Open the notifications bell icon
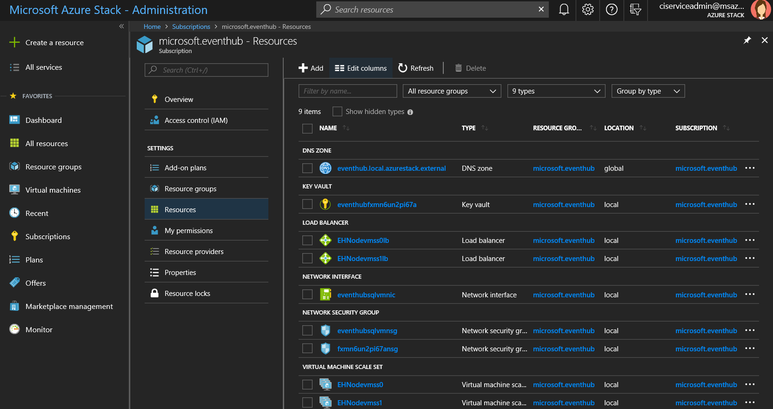 [x=563, y=9]
